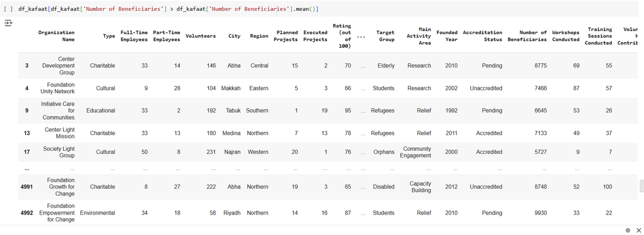This screenshot has width=644, height=235.
Task: Click the 'Organization Name' column header
Action: pos(56,36)
